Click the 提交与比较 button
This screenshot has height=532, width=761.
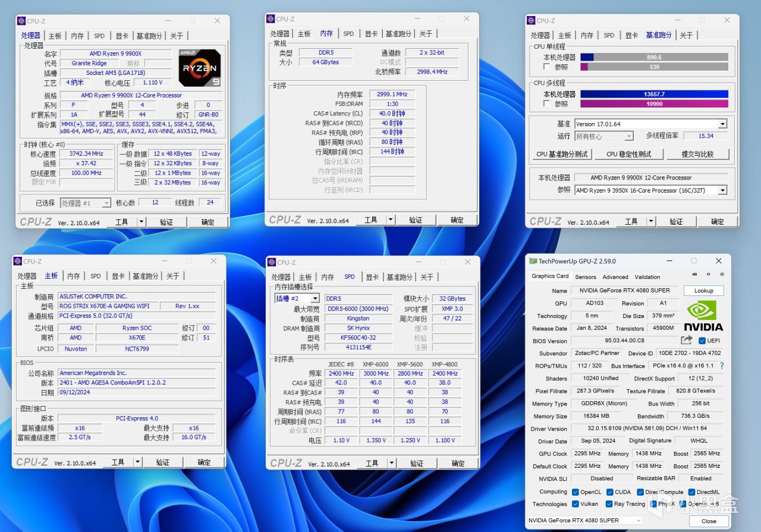697,154
